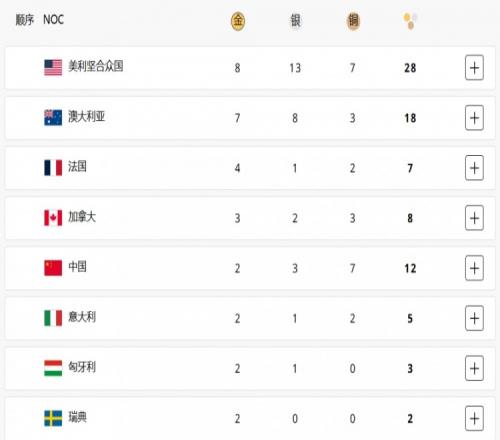Expand the 瑞典 row details
The image size is (500, 440).
pos(474,418)
